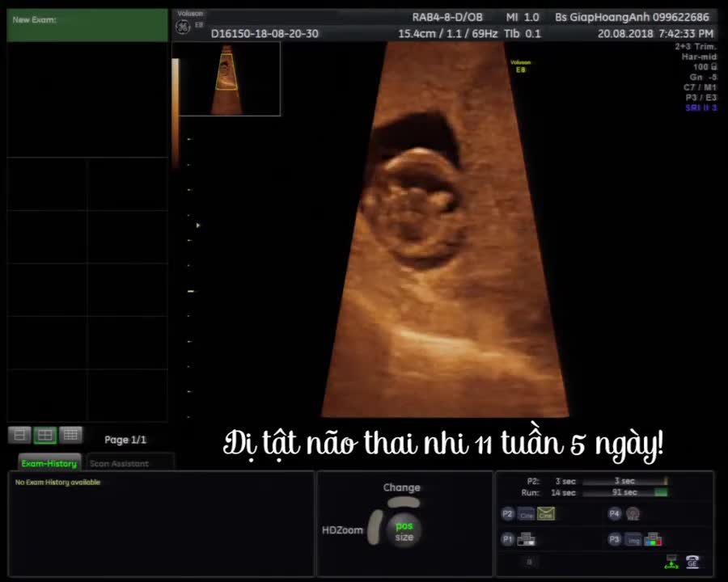Viewport: 728px width, 582px height.
Task: Click the P3 button indicator
Action: click(614, 539)
